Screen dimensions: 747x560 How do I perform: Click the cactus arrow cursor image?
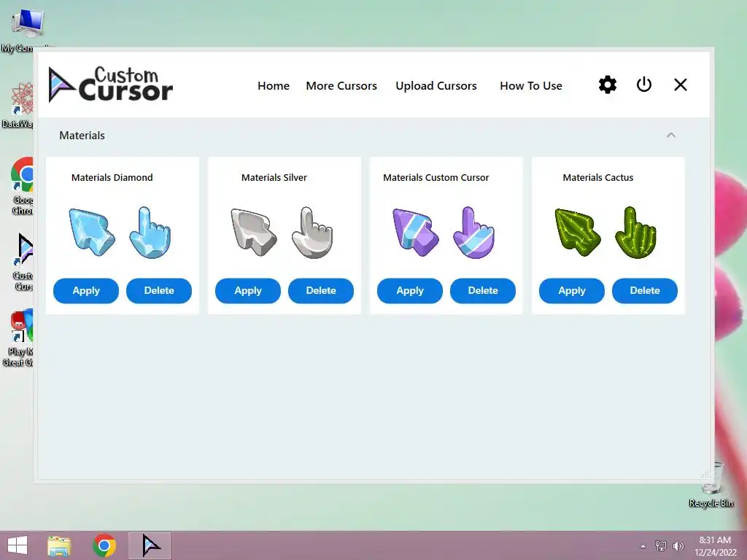tap(578, 232)
